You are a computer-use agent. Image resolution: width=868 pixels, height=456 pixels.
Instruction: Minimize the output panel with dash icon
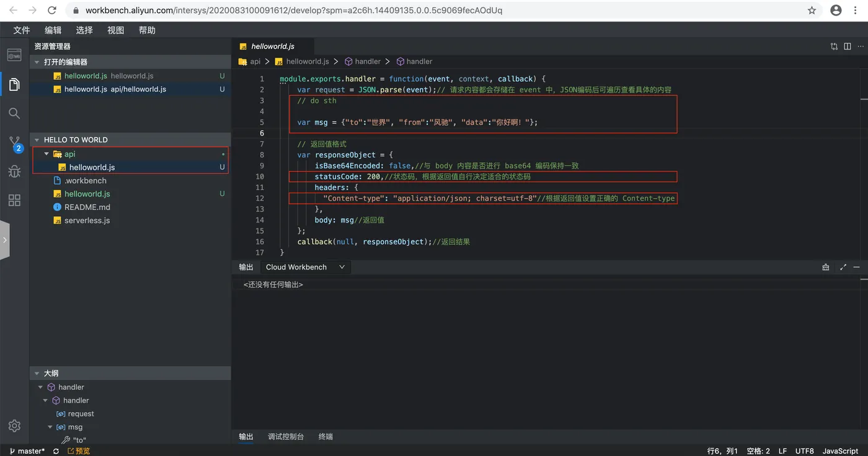(857, 267)
